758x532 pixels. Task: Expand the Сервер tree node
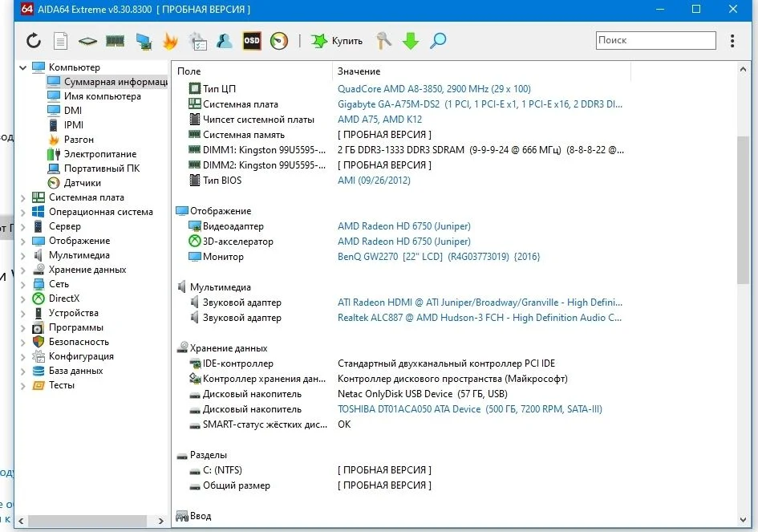tap(22, 226)
